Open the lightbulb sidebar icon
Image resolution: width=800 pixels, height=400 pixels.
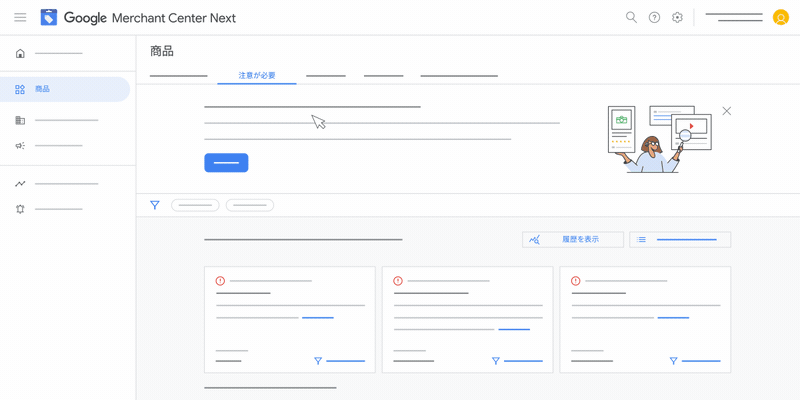tap(20, 209)
